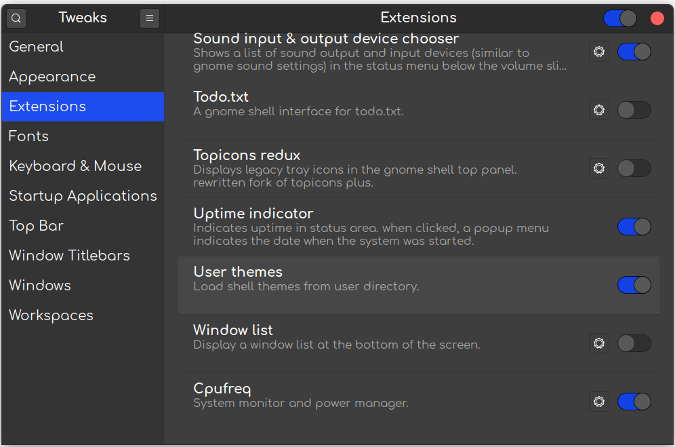Select Appearance in the sidebar

[52, 77]
